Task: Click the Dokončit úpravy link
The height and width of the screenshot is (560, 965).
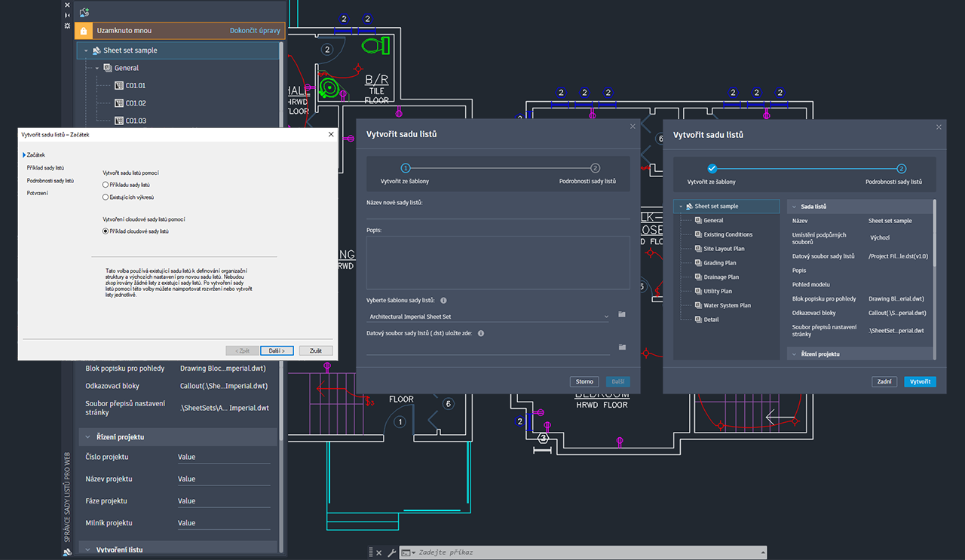Action: (255, 31)
